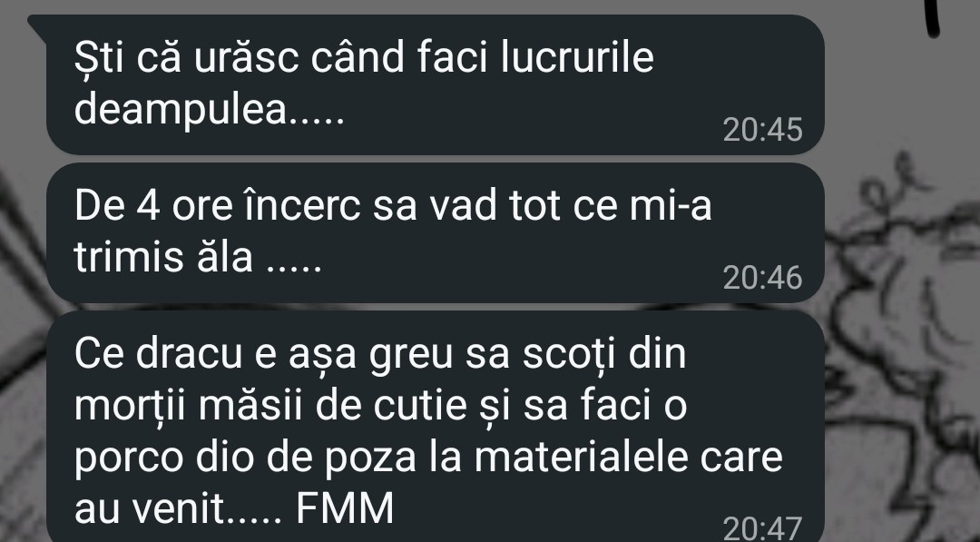The height and width of the screenshot is (542, 980).
Task: Tap the text "au venit....."
Action: pyautogui.click(x=178, y=508)
